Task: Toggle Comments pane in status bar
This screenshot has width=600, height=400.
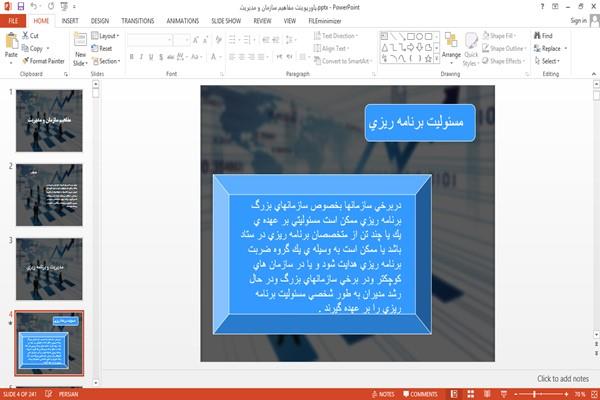Action: (x=420, y=394)
